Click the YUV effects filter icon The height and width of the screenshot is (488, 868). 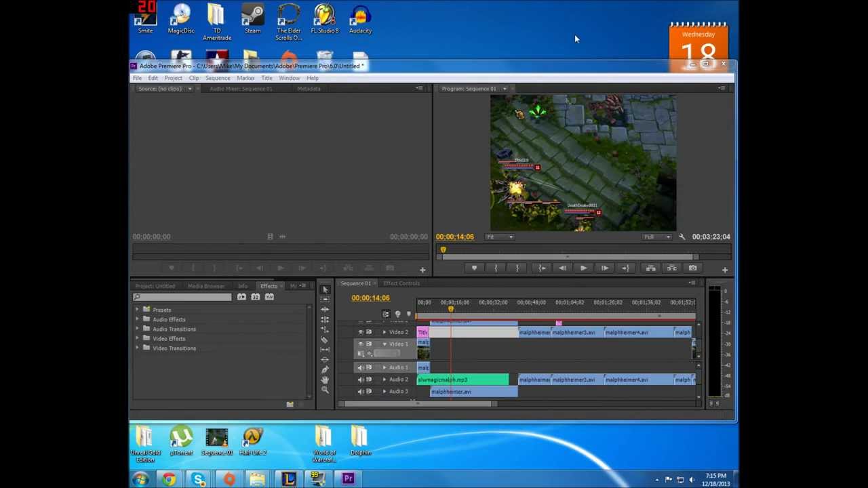coord(269,297)
